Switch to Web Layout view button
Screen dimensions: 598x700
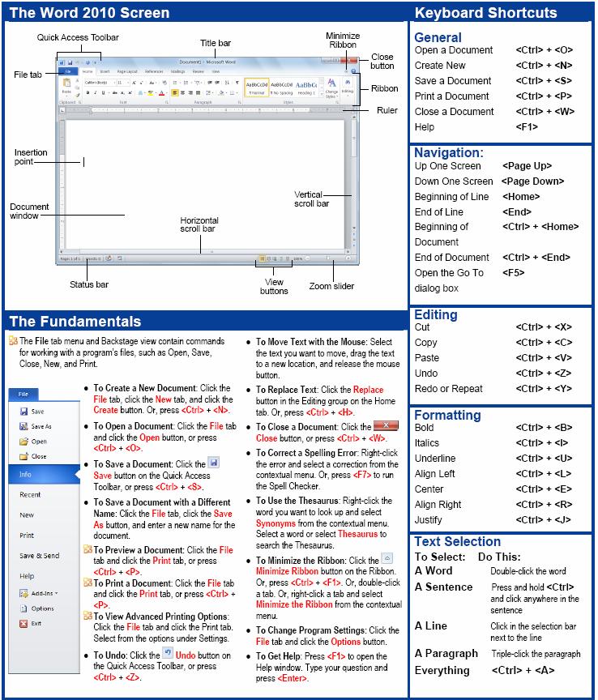[275, 258]
